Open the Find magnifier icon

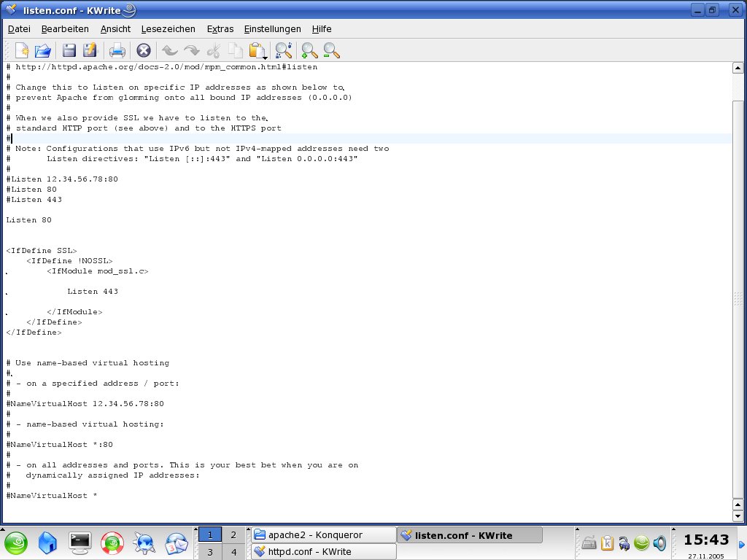coord(283,50)
